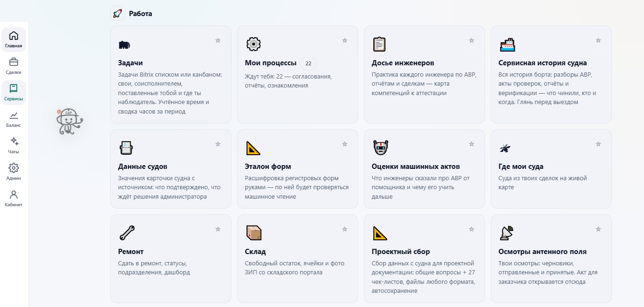Image resolution: width=644 pixels, height=307 pixels.
Task: Click the octopus mascot assistant icon
Action: [69, 122]
